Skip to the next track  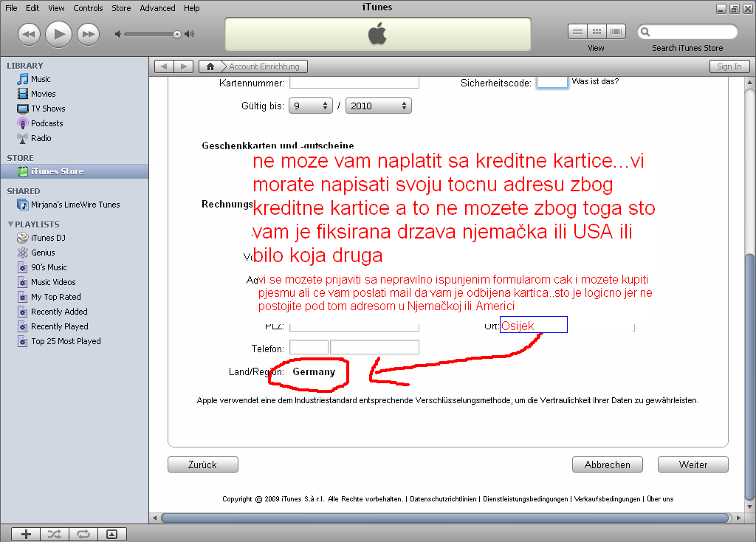point(88,34)
